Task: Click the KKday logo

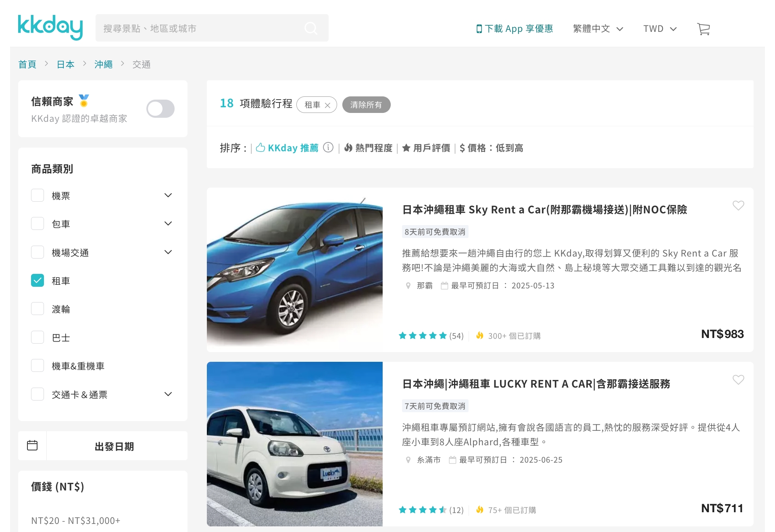Action: coord(50,27)
